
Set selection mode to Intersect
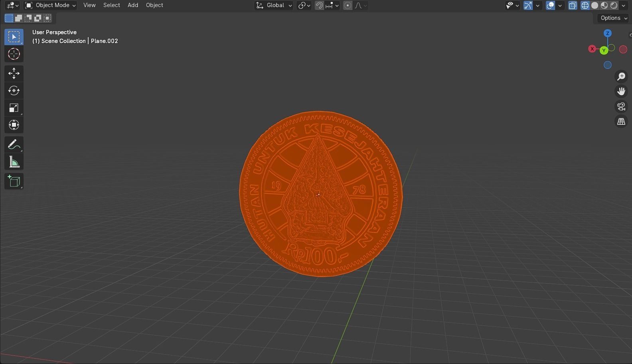[x=47, y=18]
